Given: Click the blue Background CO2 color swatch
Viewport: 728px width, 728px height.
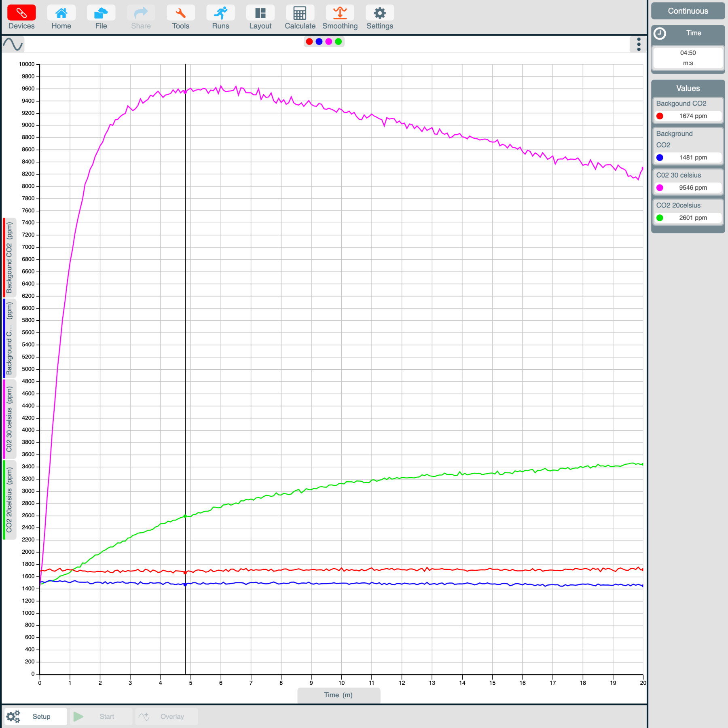Looking at the screenshot, I should (x=660, y=157).
